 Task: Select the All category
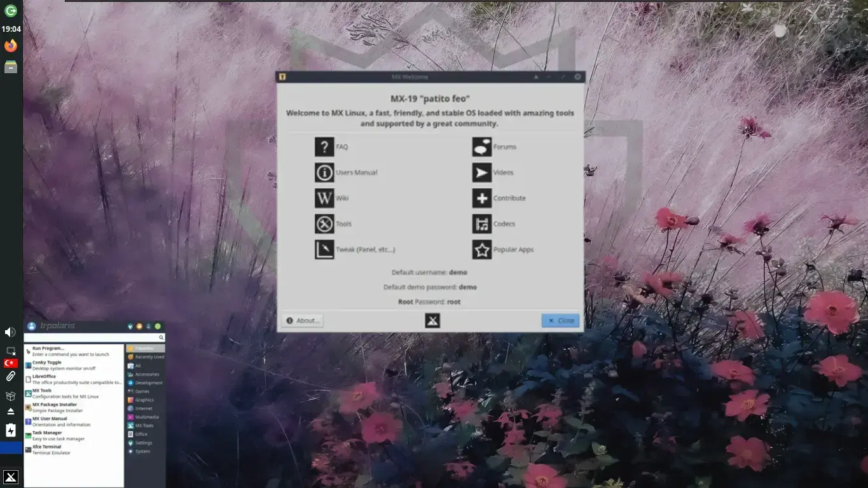click(x=146, y=366)
